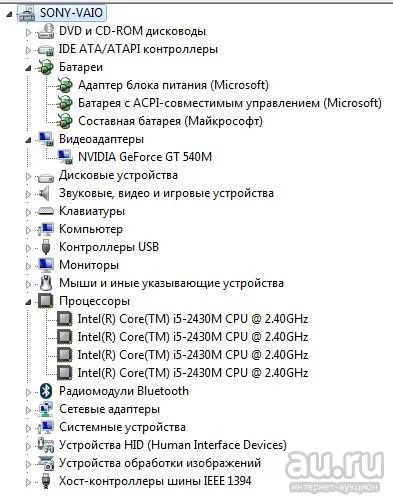Viewport: 393px width, 498px height.
Task: Click the Устройства обработки изображений camera icon
Action: (46, 463)
